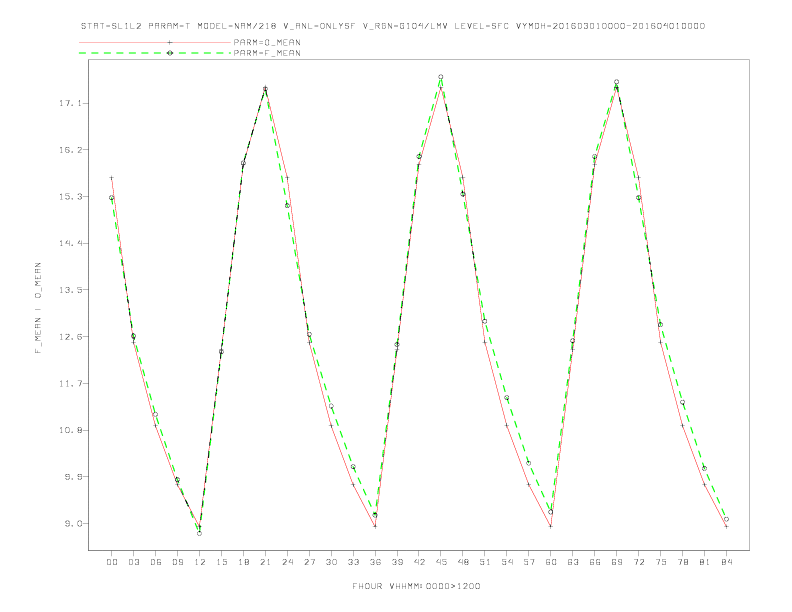Click x-axis tick label 60
Screen dimensions: 792x612
(551, 562)
